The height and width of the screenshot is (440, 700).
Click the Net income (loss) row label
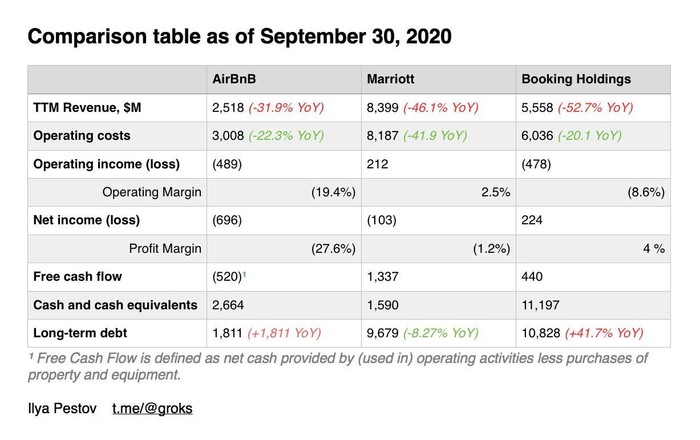click(87, 220)
